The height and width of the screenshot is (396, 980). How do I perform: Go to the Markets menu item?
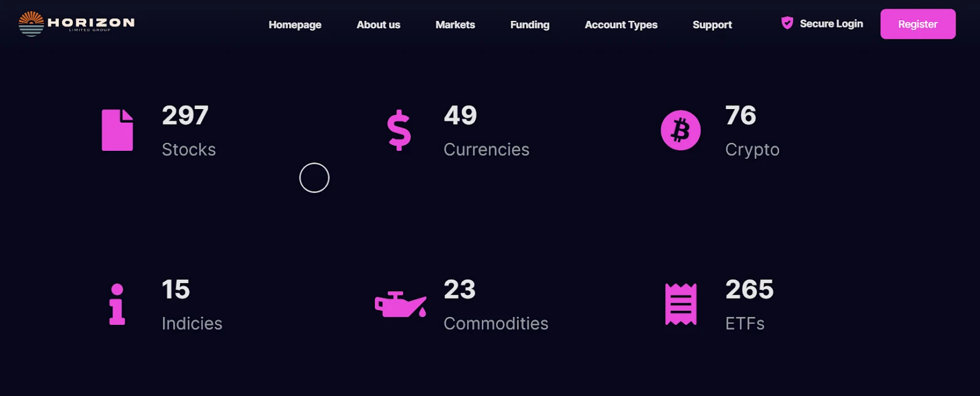coord(455,25)
